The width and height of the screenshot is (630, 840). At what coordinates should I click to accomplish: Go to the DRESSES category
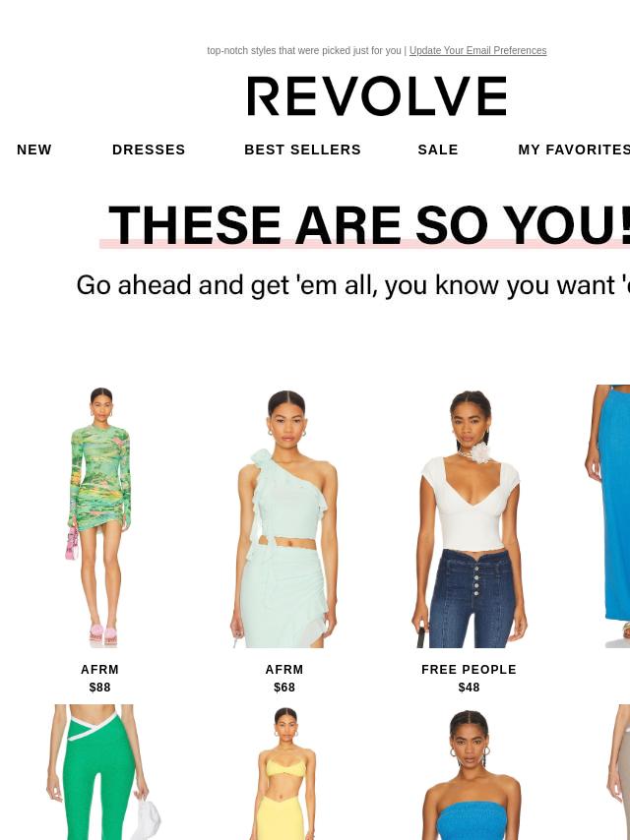click(x=149, y=150)
